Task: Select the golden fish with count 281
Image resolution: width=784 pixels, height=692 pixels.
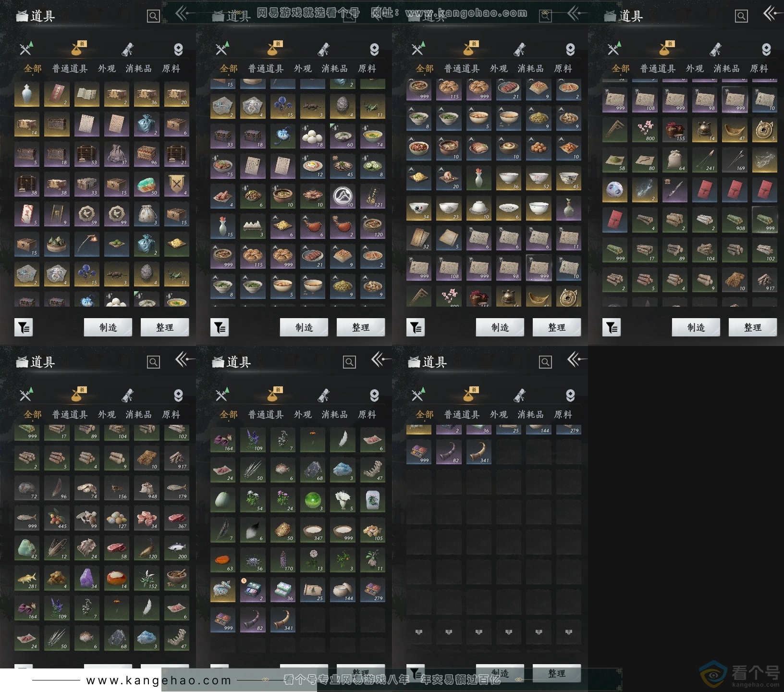Action: pyautogui.click(x=26, y=578)
